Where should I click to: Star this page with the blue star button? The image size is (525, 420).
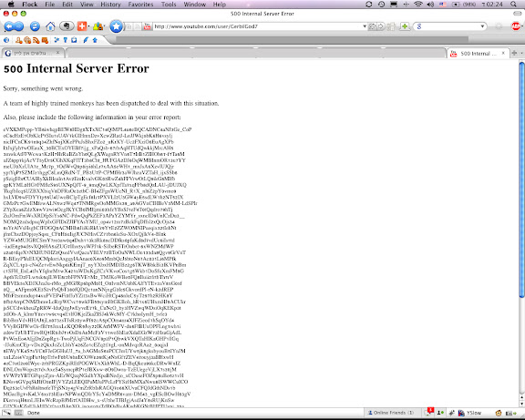(116, 26)
